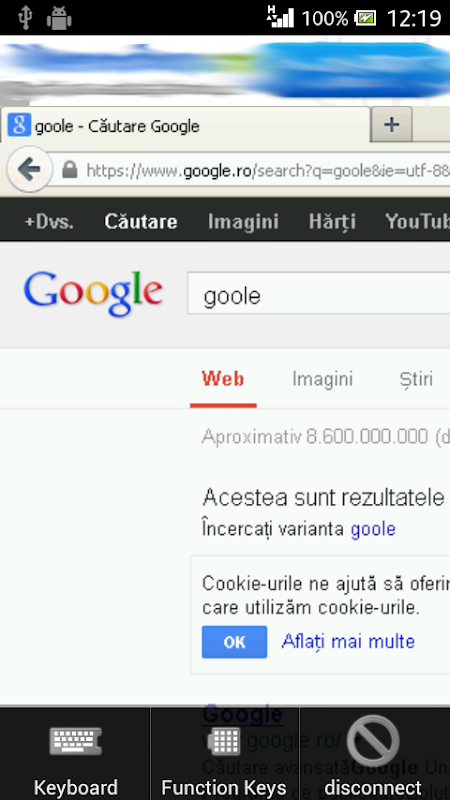This screenshot has height=800, width=450.
Task: Click the Google favicon on the tab
Action: (19, 125)
